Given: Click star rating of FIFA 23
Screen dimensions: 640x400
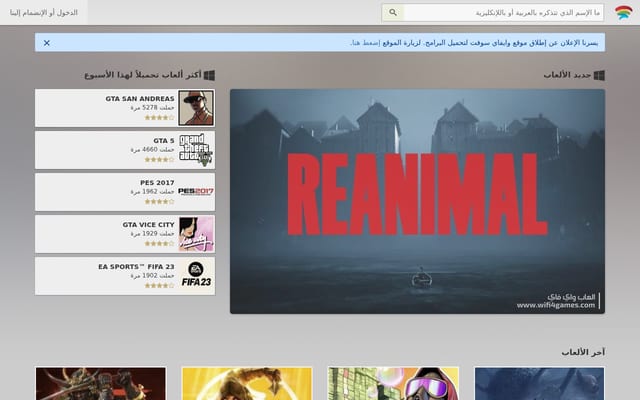Looking at the screenshot, I should tap(159, 286).
